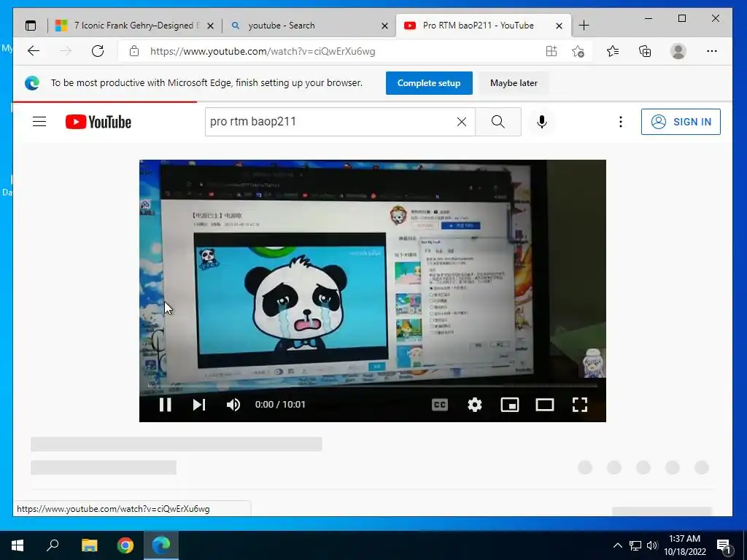This screenshot has height=560, width=747.
Task: Select the Pro RTM baoP211 - YouTube tab
Action: point(483,26)
